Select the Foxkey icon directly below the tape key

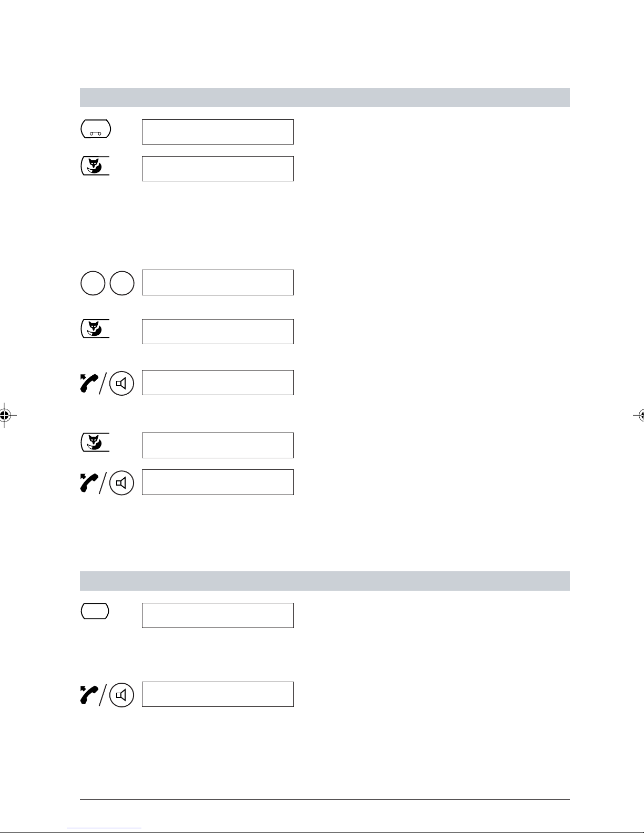point(95,166)
